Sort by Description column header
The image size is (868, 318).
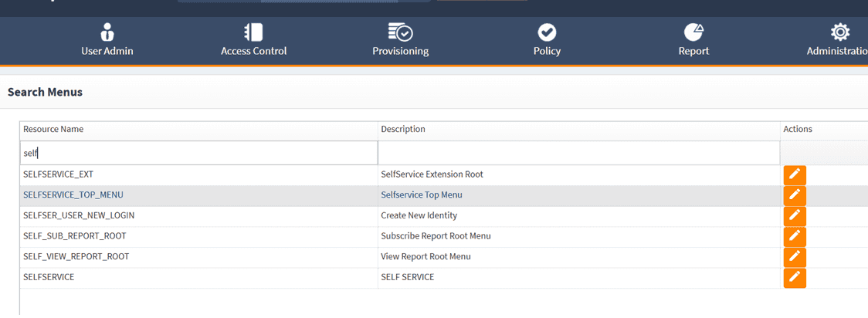pos(403,130)
